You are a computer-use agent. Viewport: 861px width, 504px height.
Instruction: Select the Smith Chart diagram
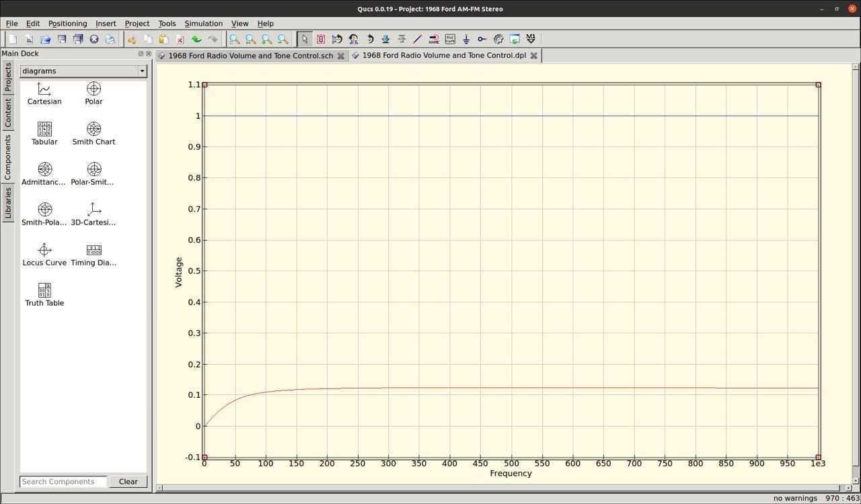(x=93, y=133)
